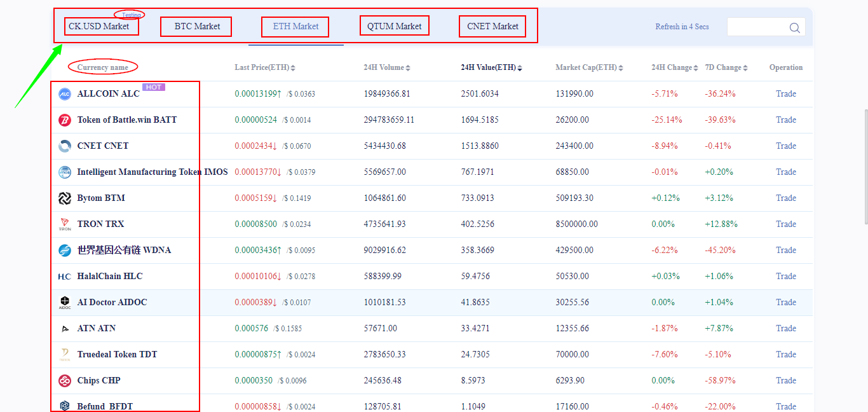Click Trade in the Befund BFDT row
The height and width of the screenshot is (412, 868).
(786, 406)
